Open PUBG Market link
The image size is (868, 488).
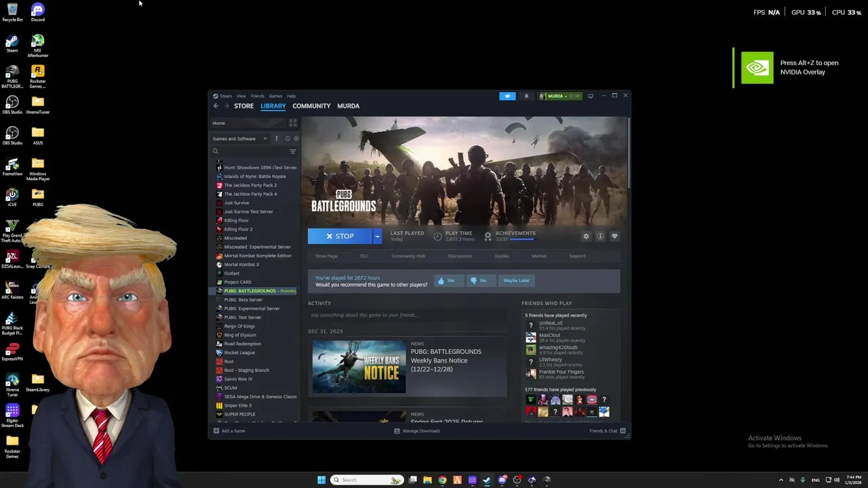click(538, 256)
